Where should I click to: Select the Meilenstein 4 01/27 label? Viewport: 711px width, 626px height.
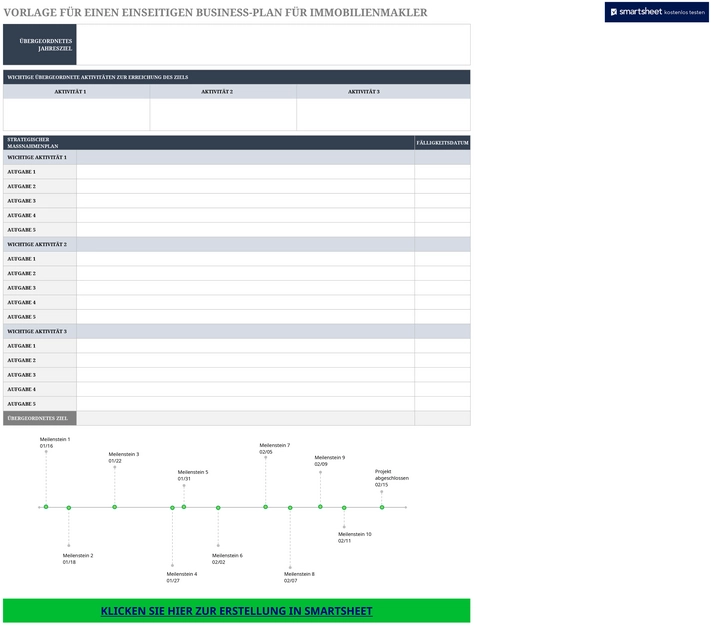pyautogui.click(x=182, y=577)
